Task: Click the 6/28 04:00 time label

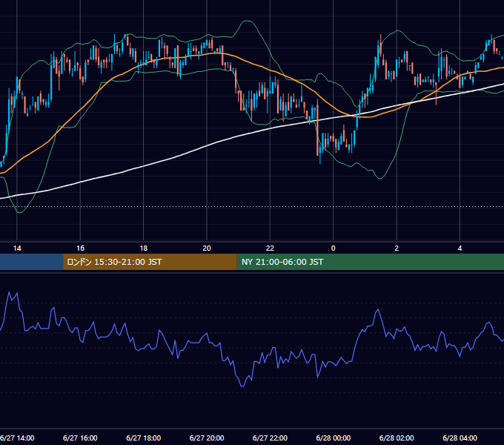Action: coord(460,438)
